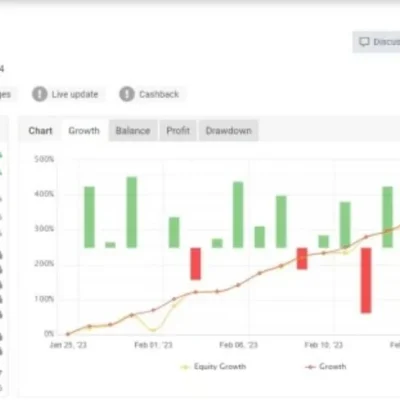The width and height of the screenshot is (400, 400).
Task: Toggle the Equity Growth legend entry
Action: point(213,367)
